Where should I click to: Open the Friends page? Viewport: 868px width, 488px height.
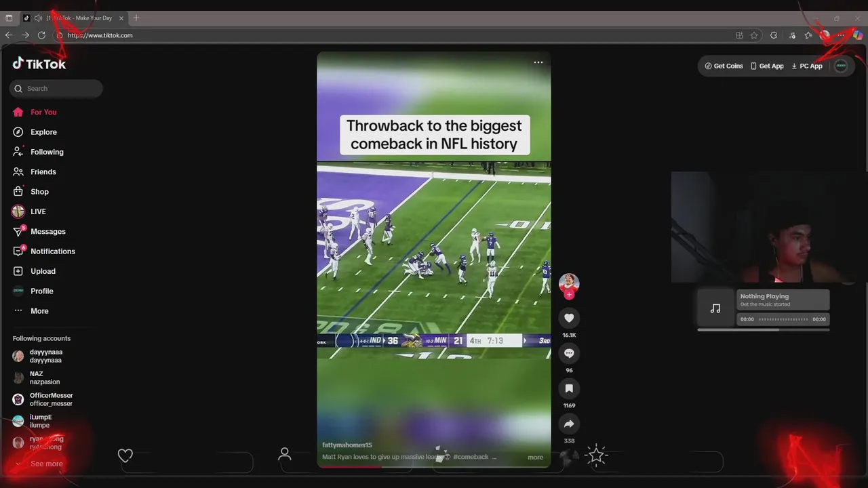[x=35, y=171]
